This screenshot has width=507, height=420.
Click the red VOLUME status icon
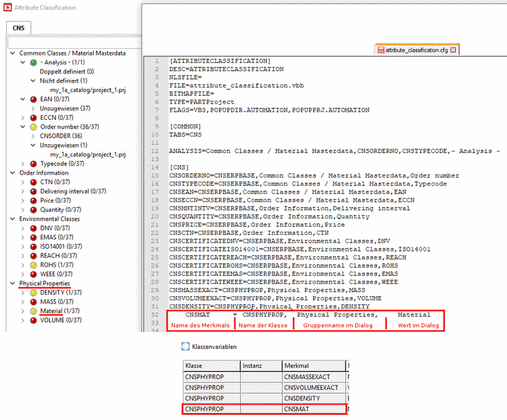33,321
